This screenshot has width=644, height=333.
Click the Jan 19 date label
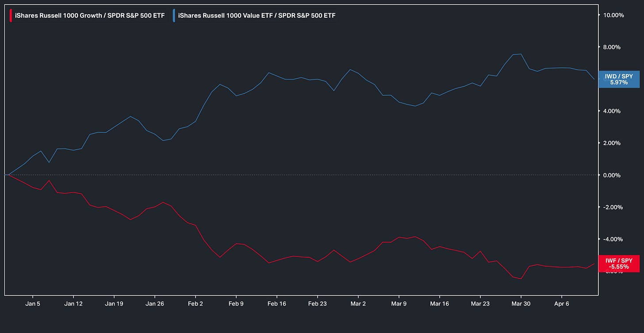click(114, 304)
